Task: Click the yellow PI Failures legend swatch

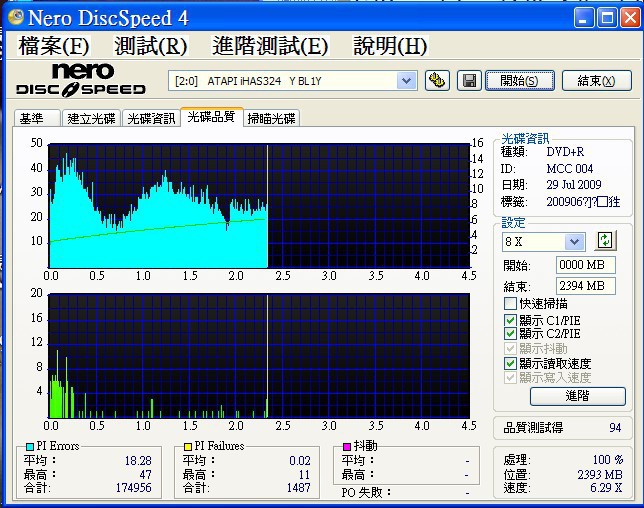Action: point(188,446)
